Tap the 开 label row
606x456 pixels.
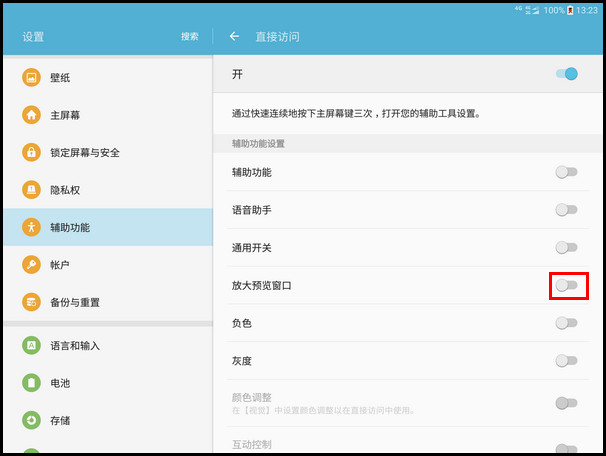point(408,74)
